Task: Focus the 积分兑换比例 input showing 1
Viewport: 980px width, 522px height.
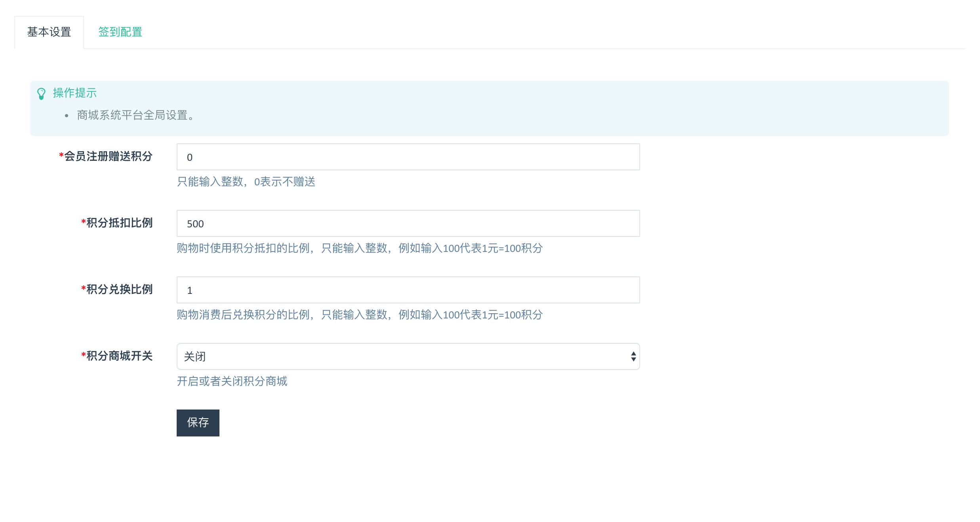Action: (x=408, y=290)
